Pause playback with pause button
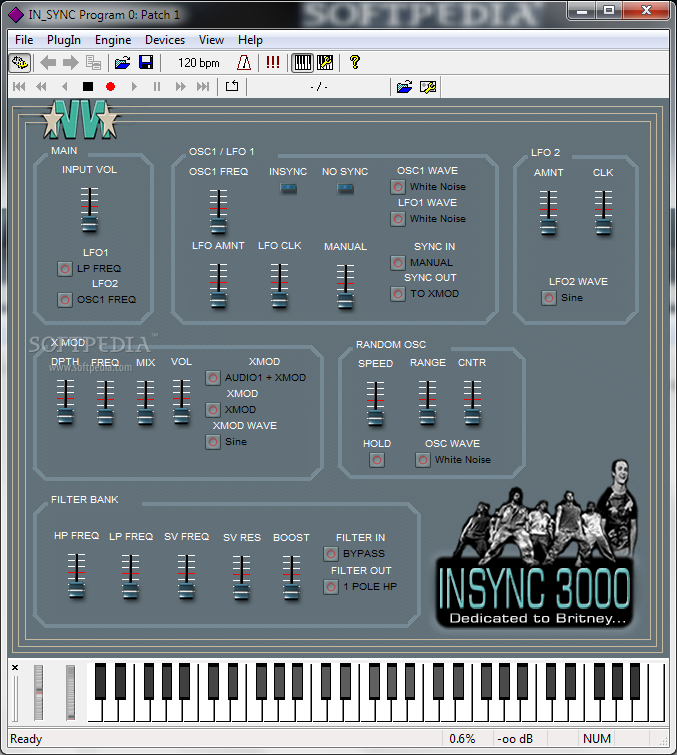The width and height of the screenshot is (677, 755). coord(156,87)
